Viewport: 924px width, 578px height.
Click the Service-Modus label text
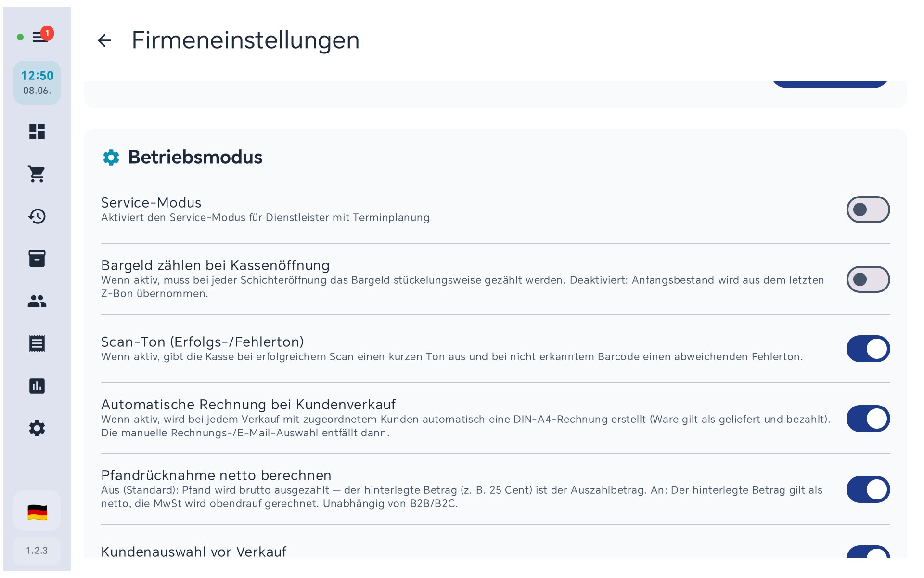[x=151, y=203]
